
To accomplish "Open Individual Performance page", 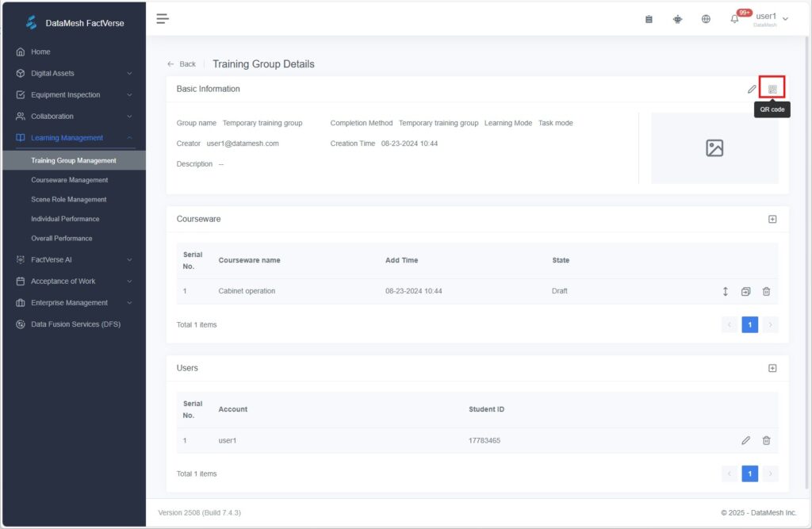I will (x=65, y=219).
